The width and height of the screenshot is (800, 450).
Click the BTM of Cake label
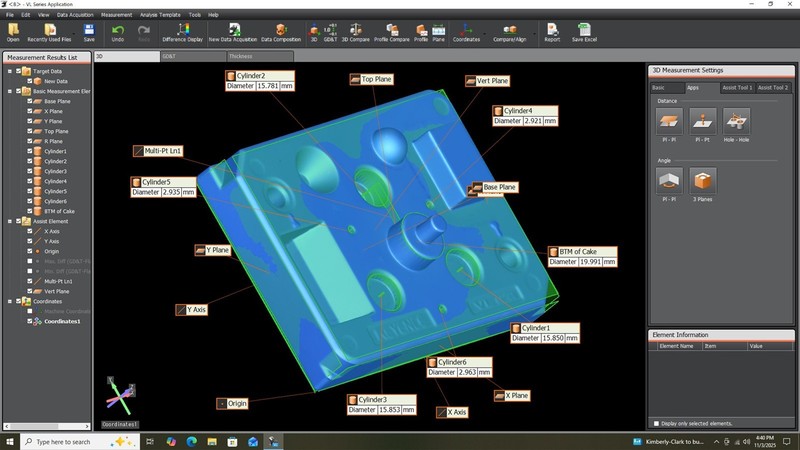click(583, 257)
